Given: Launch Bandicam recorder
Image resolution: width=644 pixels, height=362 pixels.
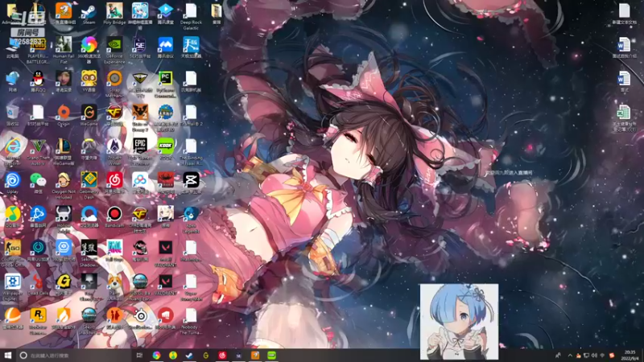Looking at the screenshot, I should coord(114,216).
